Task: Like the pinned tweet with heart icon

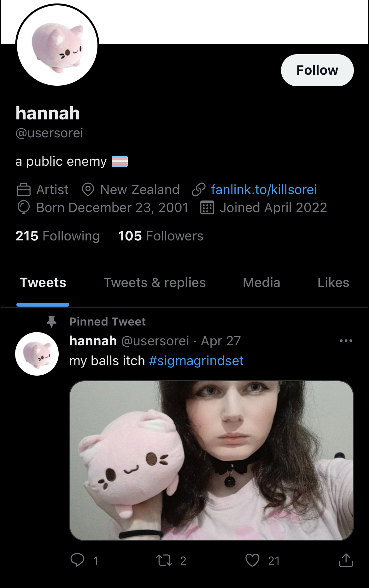Action: [x=252, y=560]
